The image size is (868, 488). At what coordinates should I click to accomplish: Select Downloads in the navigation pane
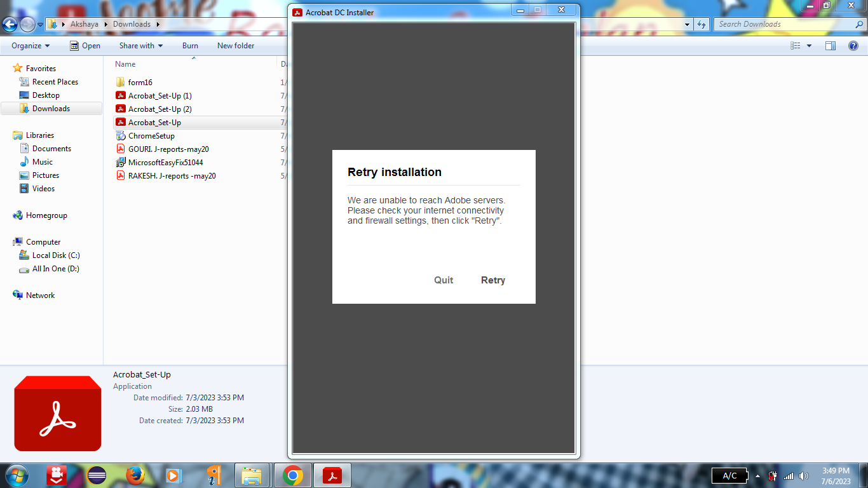click(x=51, y=109)
